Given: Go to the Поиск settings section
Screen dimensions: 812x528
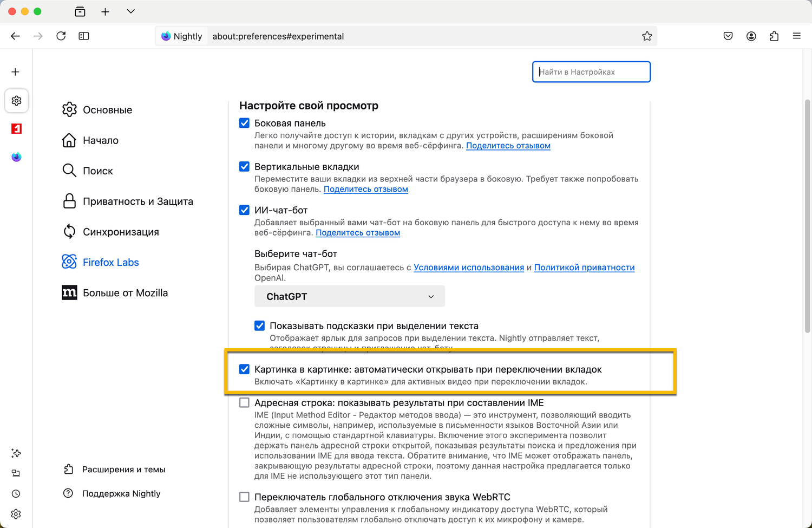Looking at the screenshot, I should [x=97, y=171].
